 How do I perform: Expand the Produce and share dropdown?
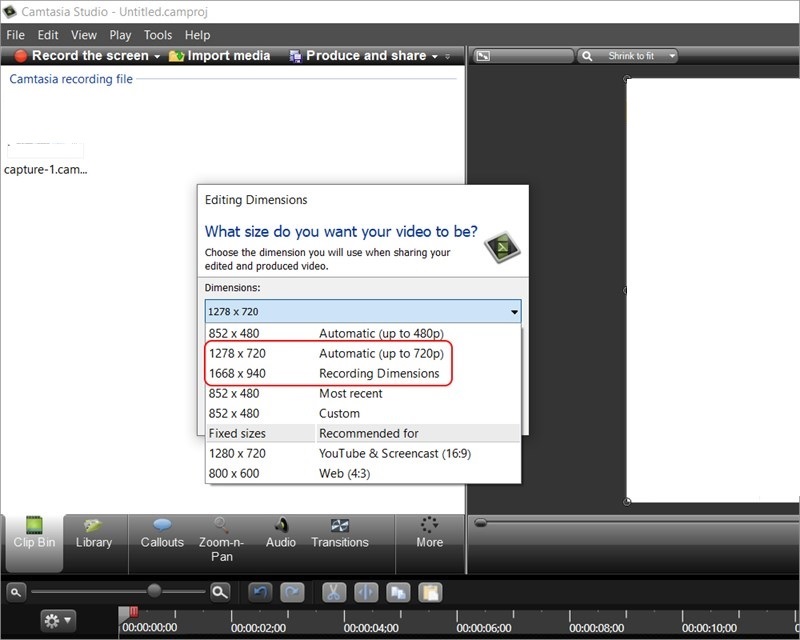[x=435, y=56]
